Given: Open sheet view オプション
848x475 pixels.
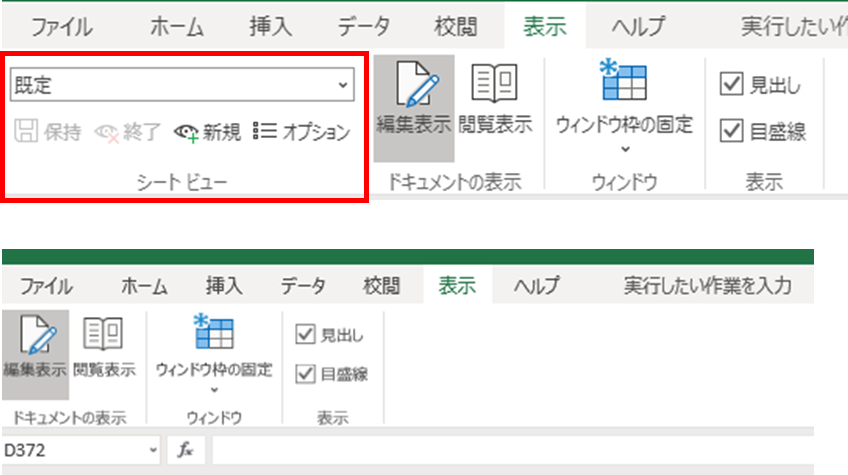Looking at the screenshot, I should (302, 131).
